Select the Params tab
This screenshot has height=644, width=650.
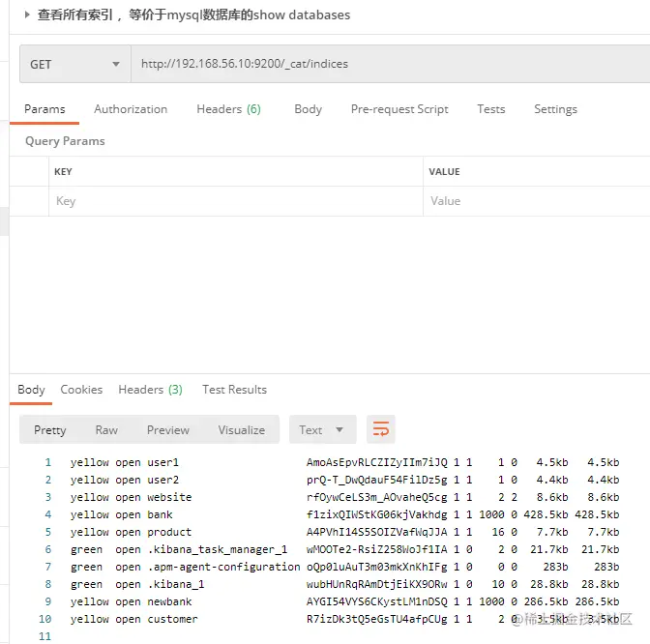click(x=44, y=109)
